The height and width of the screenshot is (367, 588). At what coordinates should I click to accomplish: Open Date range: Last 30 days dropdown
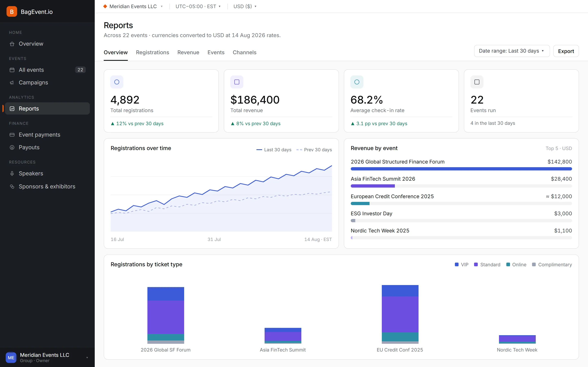pos(512,51)
